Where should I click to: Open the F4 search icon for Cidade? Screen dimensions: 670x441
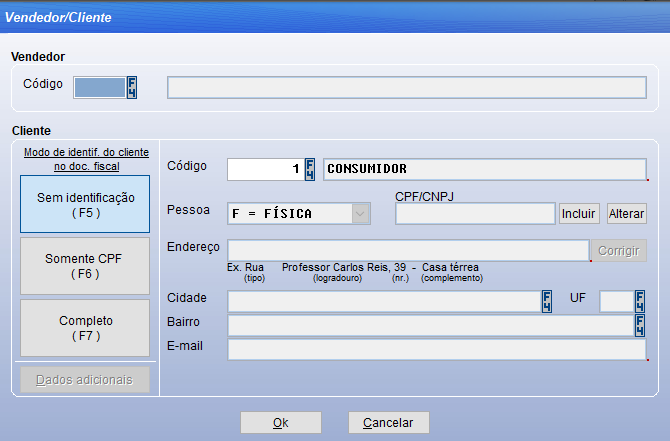coord(547,301)
